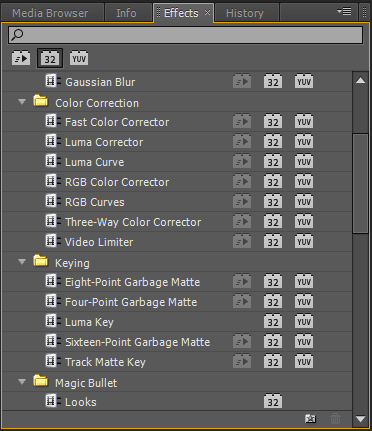Image resolution: width=372 pixels, height=431 pixels.
Task: Click the Gaussian Blur effect icon
Action: [x=53, y=81]
